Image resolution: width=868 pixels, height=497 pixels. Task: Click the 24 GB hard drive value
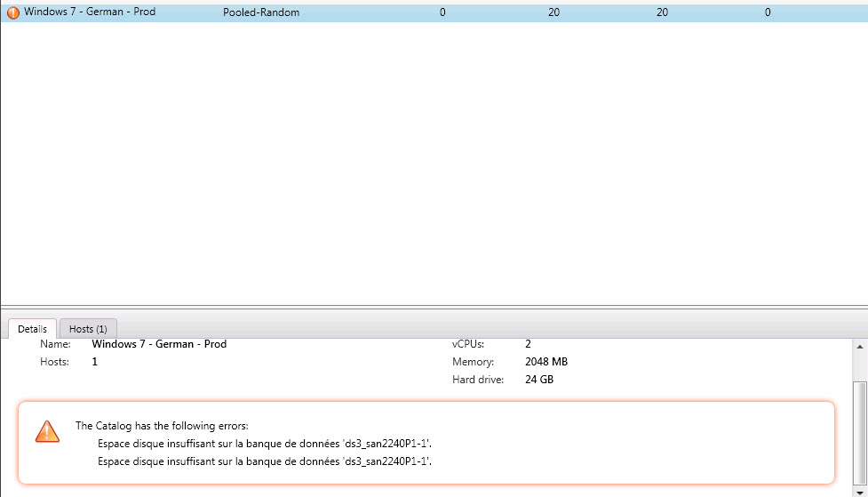540,380
